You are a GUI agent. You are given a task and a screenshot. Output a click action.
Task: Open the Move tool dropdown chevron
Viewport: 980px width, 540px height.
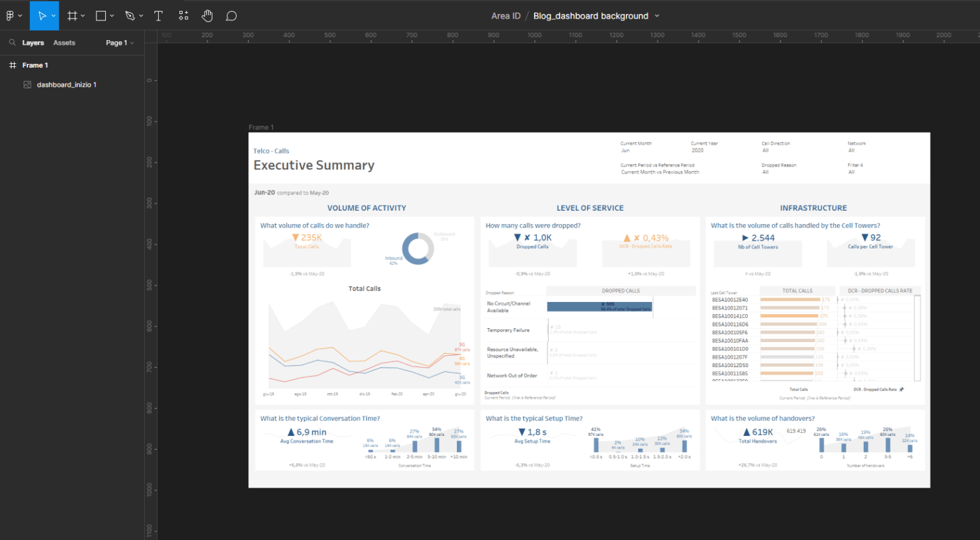(52, 15)
